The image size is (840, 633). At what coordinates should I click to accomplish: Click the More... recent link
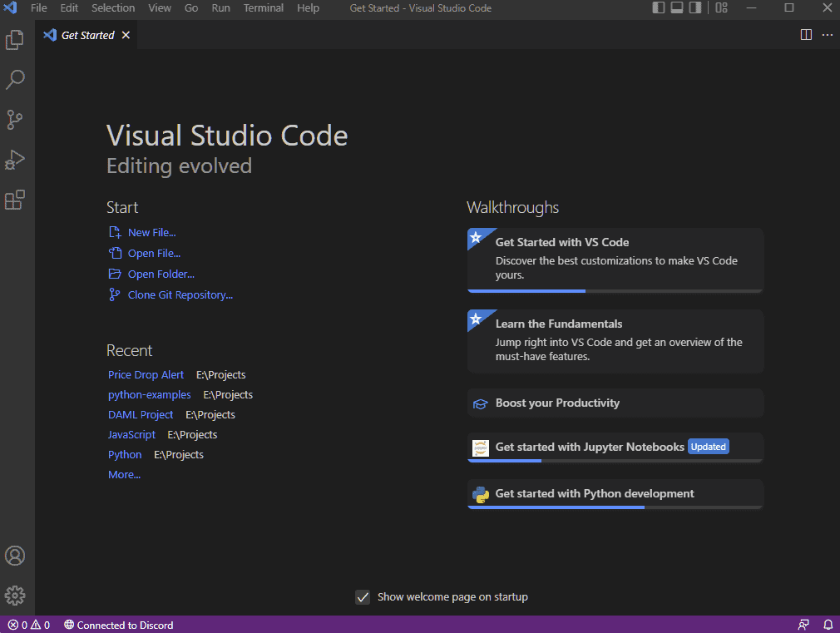point(124,475)
